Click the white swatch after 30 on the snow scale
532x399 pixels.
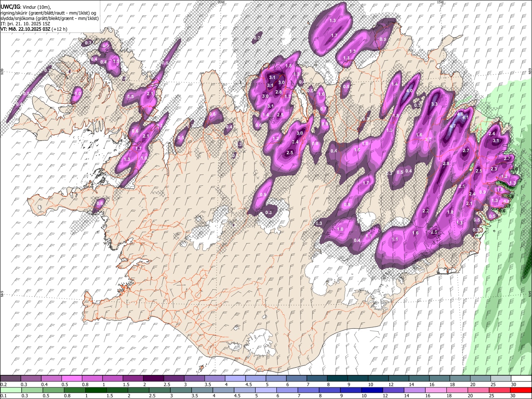(521, 378)
